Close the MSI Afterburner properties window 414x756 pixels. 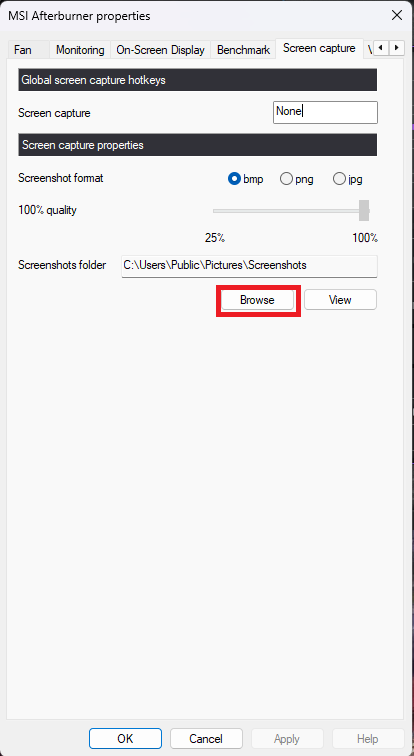397,15
